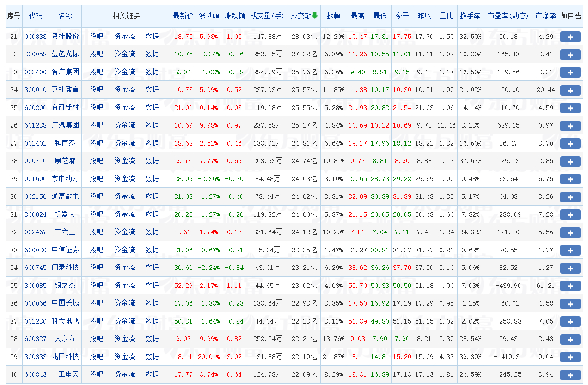
Task: View 资金流 for 闻泰科技
Action: (124, 268)
